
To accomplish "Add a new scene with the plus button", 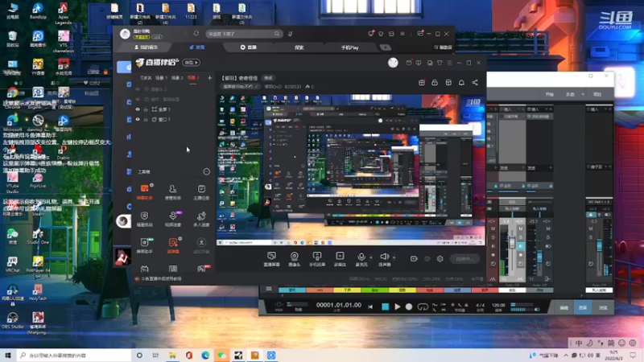I will (209, 77).
